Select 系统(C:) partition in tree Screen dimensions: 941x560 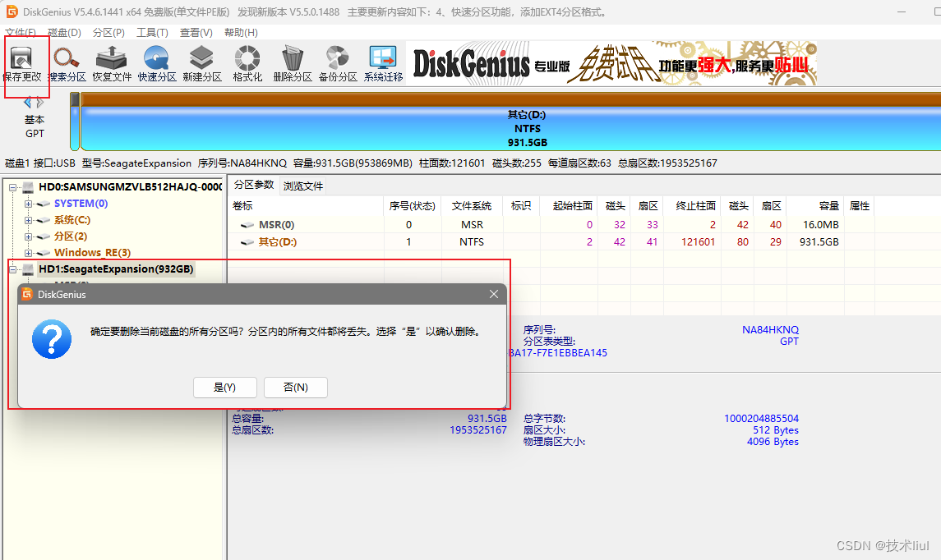click(72, 220)
